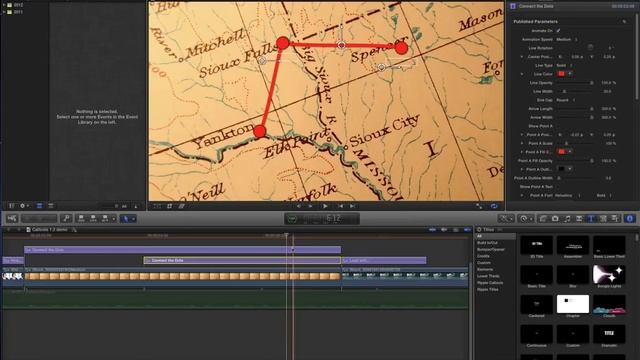This screenshot has width=640, height=360.
Task: Click the timecode display in toolbar
Action: pyautogui.click(x=322, y=219)
